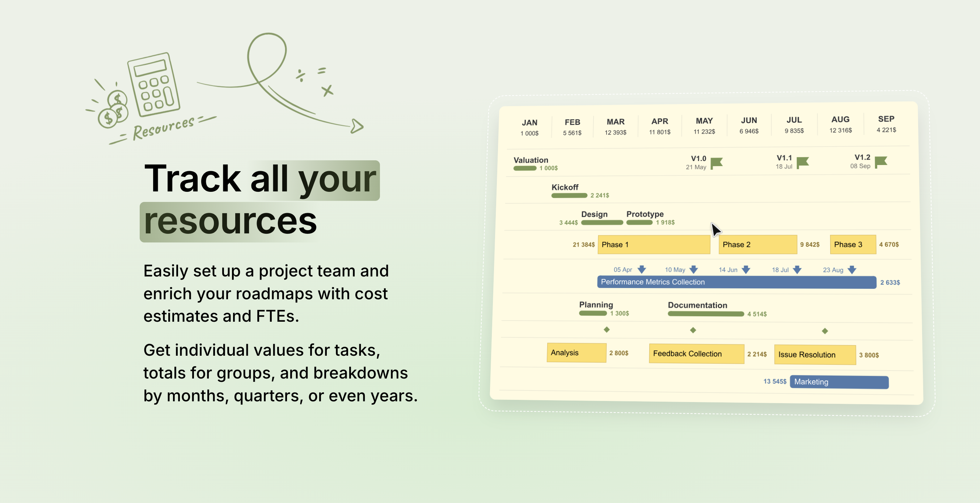Select the Phase 1 task bar
The width and height of the screenshot is (980, 503).
(654, 244)
